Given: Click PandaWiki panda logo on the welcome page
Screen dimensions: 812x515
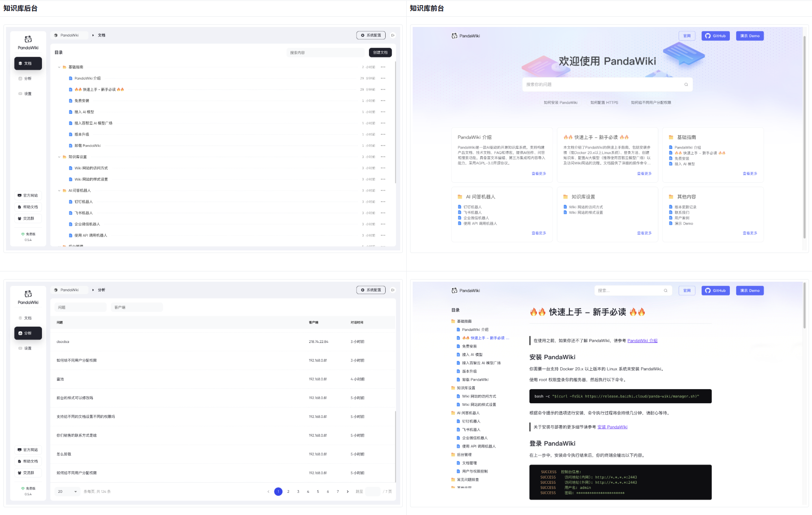Looking at the screenshot, I should click(x=454, y=36).
